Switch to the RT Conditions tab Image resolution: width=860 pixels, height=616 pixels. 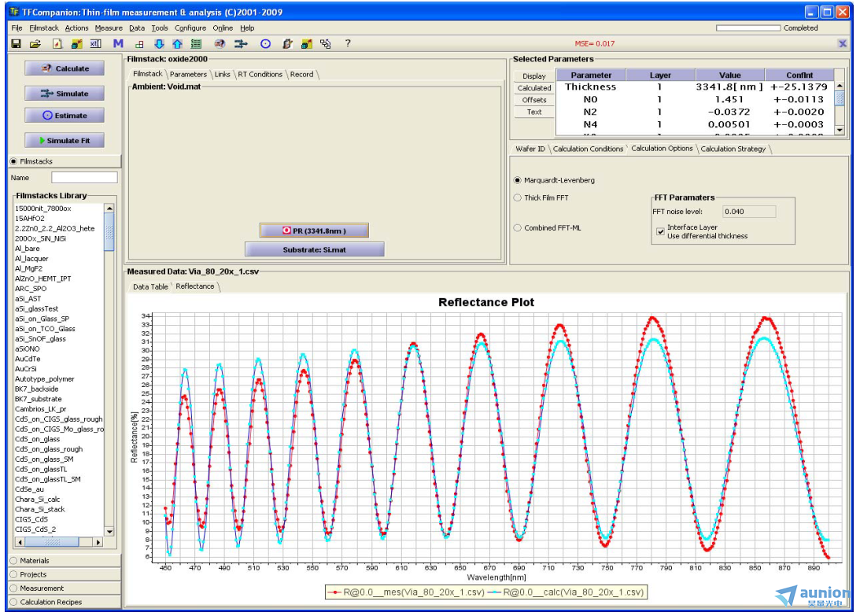260,75
